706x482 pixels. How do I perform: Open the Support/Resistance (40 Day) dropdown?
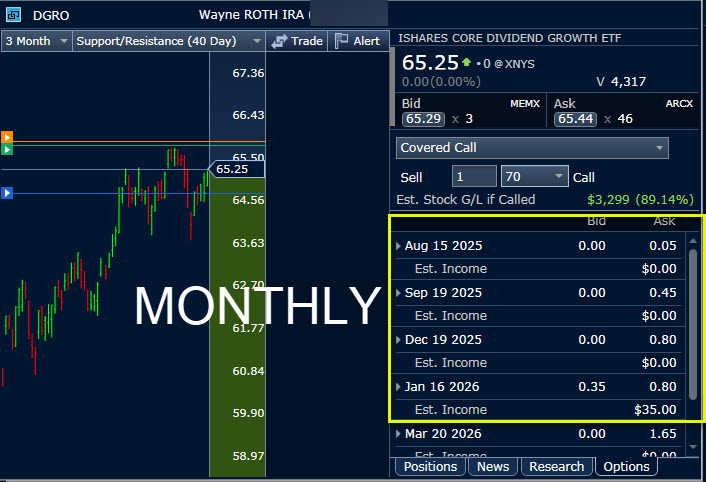tap(168, 41)
